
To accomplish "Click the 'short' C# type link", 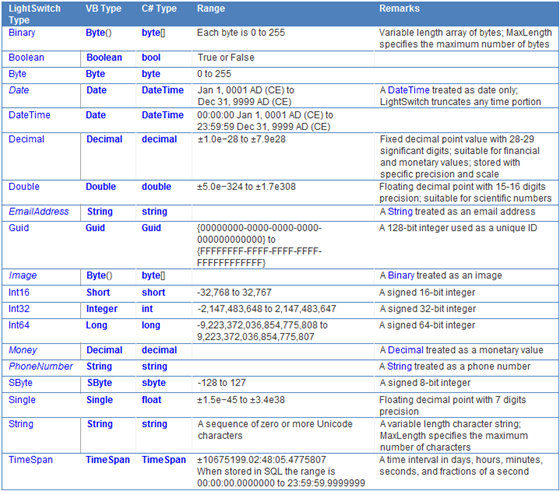I will [154, 292].
